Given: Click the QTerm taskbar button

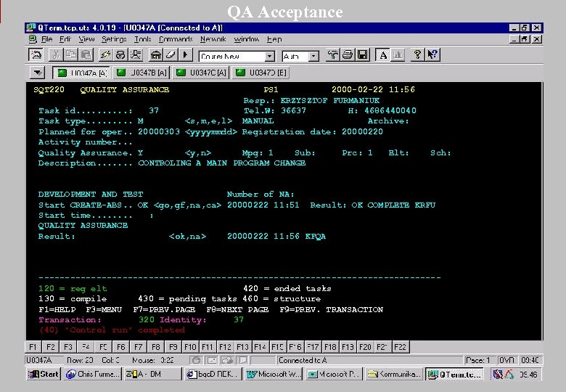Looking at the screenshot, I should (x=455, y=375).
